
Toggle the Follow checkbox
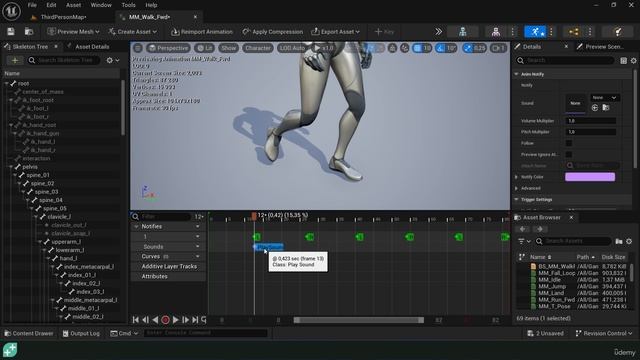coord(569,143)
